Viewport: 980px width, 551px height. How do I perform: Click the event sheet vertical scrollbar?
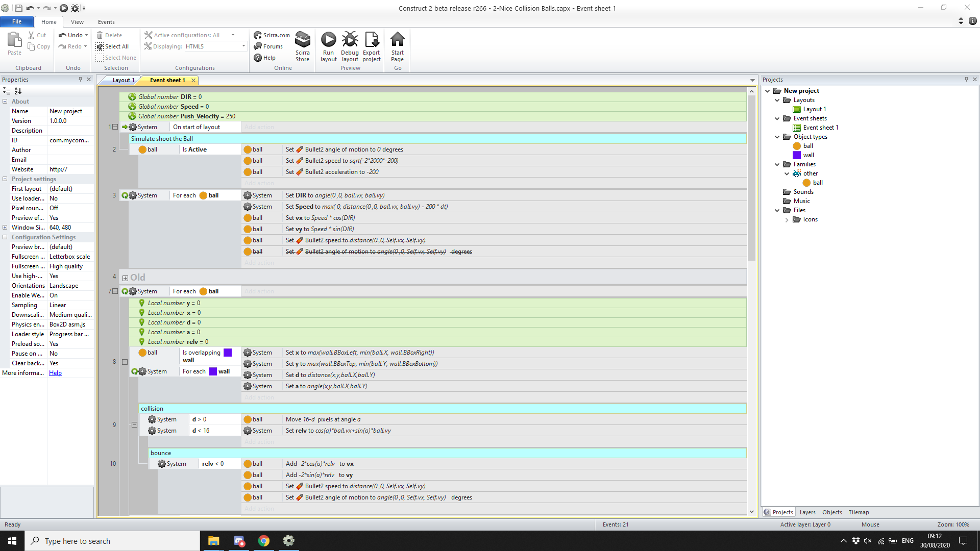tap(751, 178)
